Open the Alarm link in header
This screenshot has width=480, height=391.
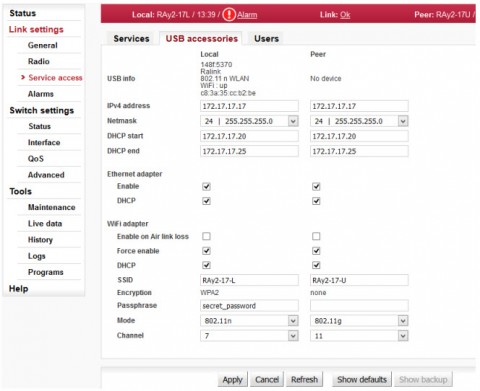tap(247, 15)
